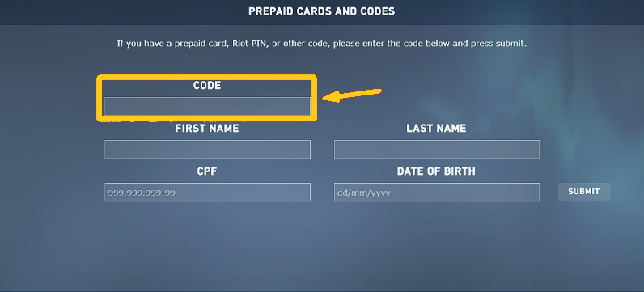
Task: Click the CPF field showing 999.999.999-99
Action: click(x=207, y=193)
